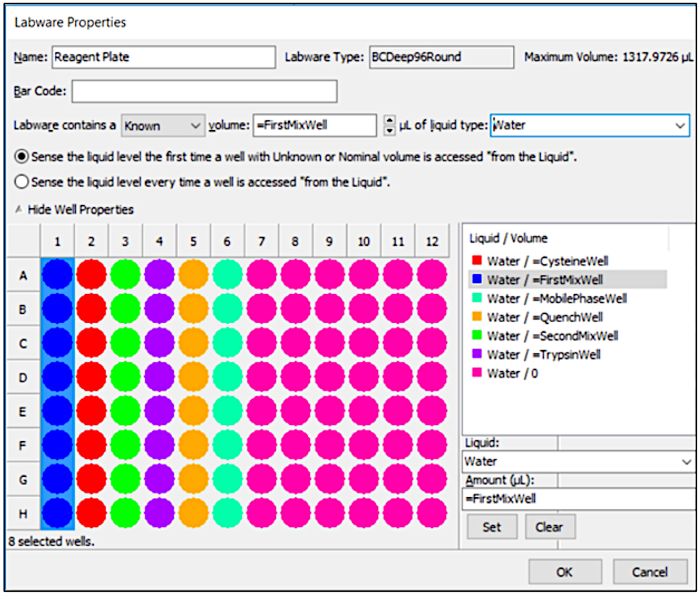700x597 pixels.
Task: Click pink well F10
Action: pyautogui.click(x=363, y=446)
